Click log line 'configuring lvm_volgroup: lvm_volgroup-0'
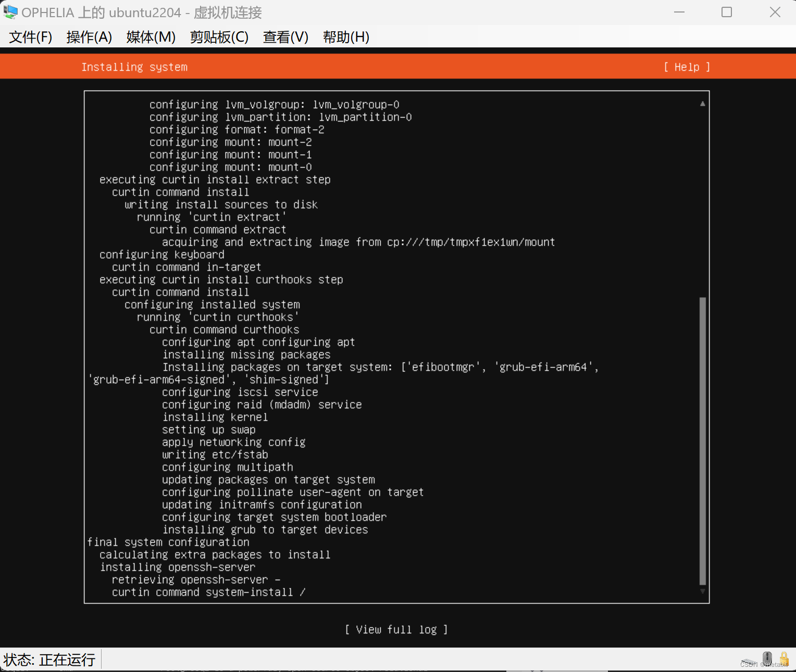The image size is (796, 672). [x=275, y=105]
